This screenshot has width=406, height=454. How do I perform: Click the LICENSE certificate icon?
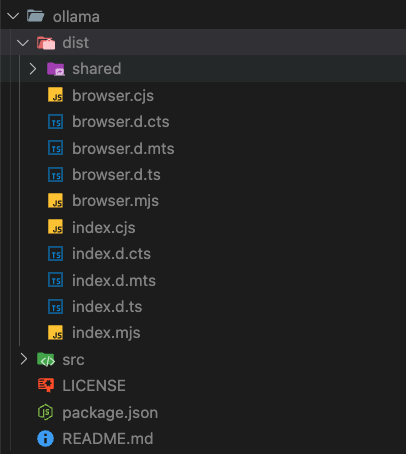click(46, 385)
